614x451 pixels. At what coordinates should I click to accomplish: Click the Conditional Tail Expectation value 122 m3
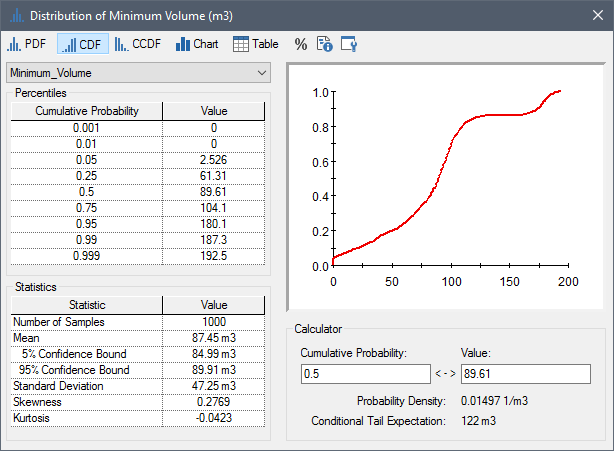pyautogui.click(x=479, y=421)
